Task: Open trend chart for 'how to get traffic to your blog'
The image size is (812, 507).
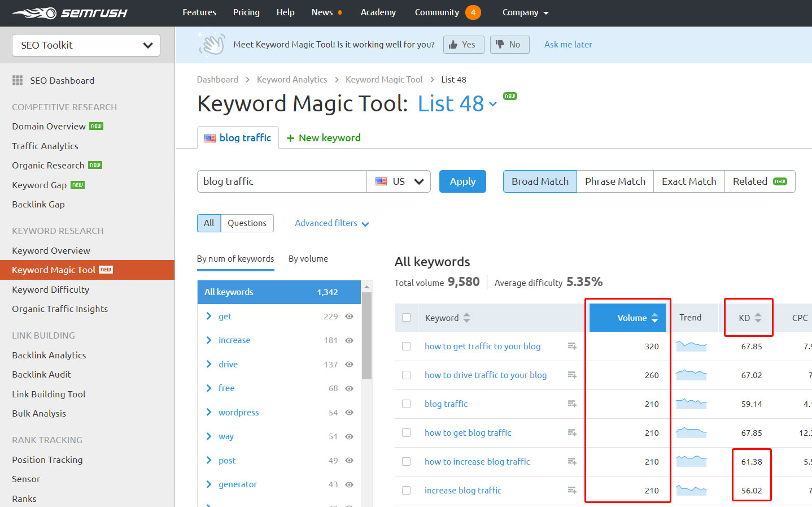Action: tap(691, 346)
